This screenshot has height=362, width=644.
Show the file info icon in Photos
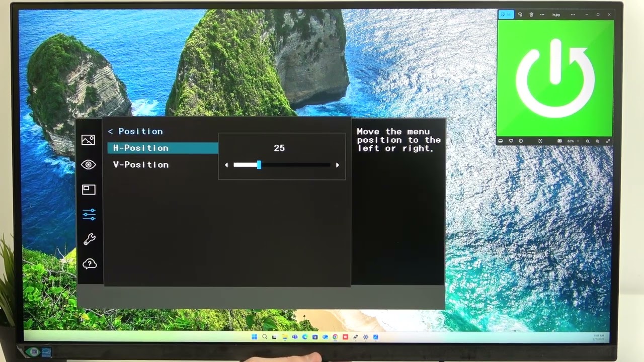click(521, 141)
